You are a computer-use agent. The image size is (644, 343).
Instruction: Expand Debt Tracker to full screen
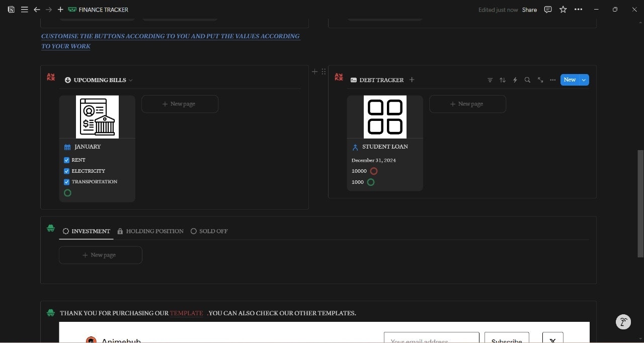(540, 80)
